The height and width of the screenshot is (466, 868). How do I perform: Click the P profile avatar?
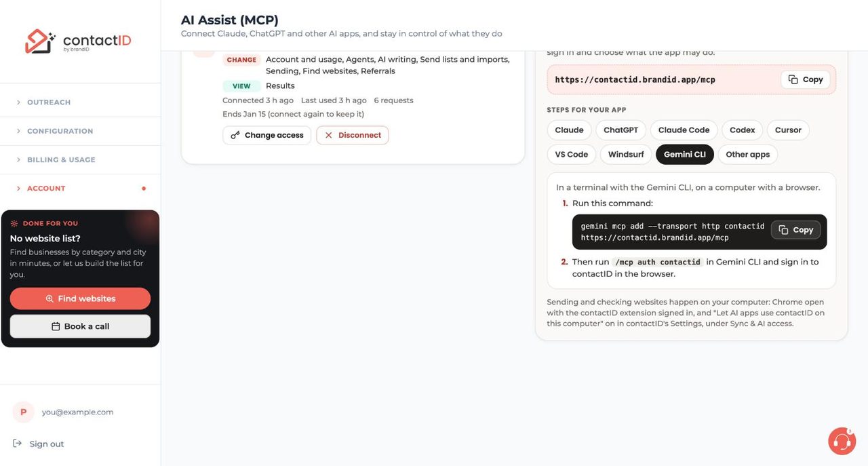(x=24, y=412)
